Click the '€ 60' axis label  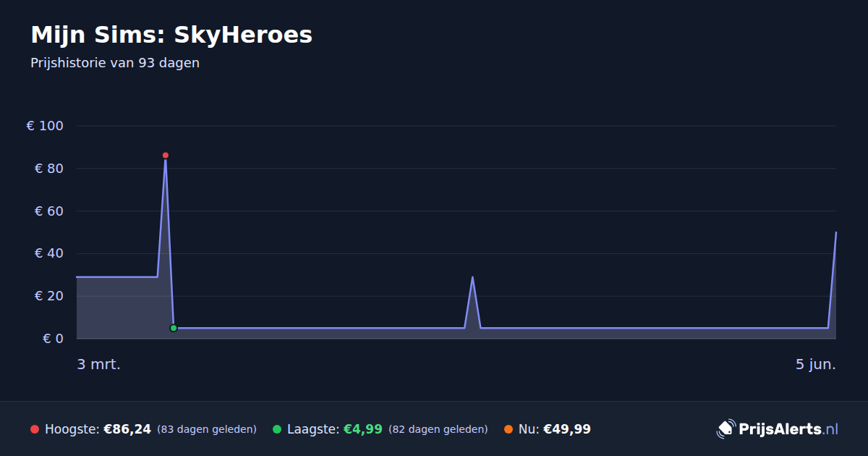(x=48, y=211)
